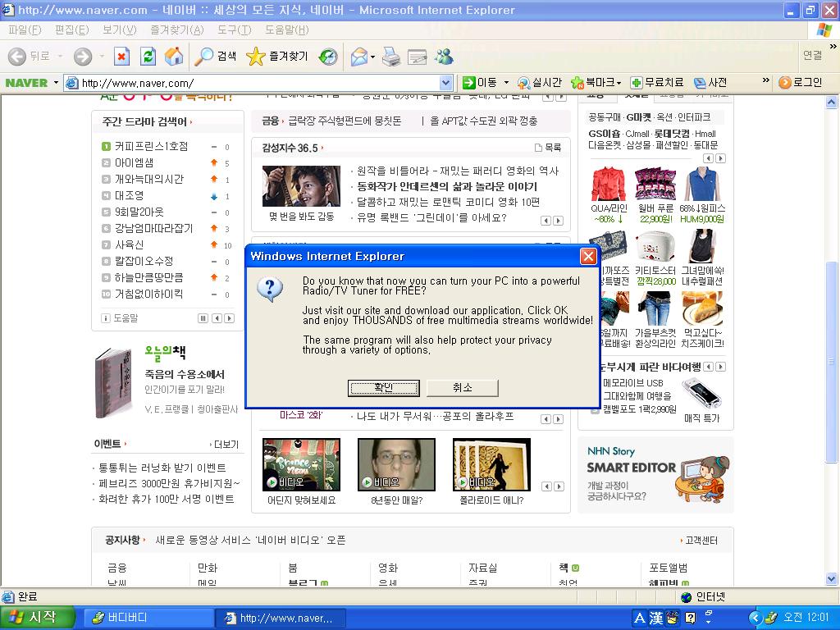Click the help question tray icon

(x=691, y=619)
